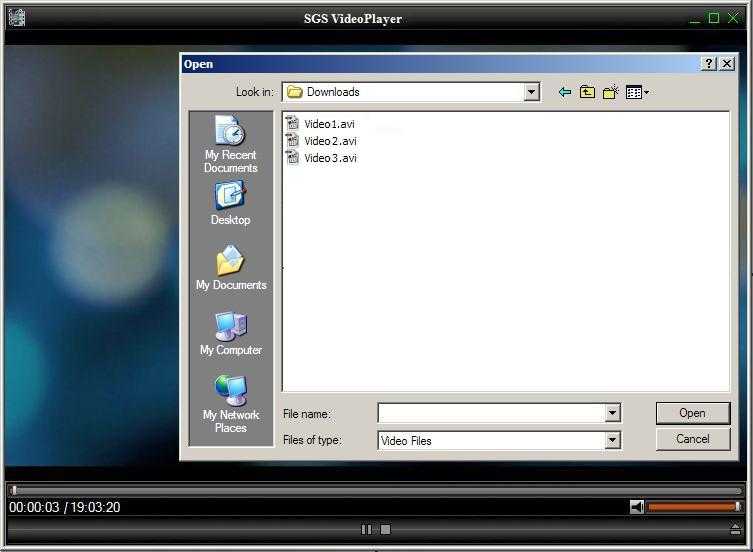Click the playback time display 00:00:03
This screenshot has width=753, height=552.
click(34, 507)
